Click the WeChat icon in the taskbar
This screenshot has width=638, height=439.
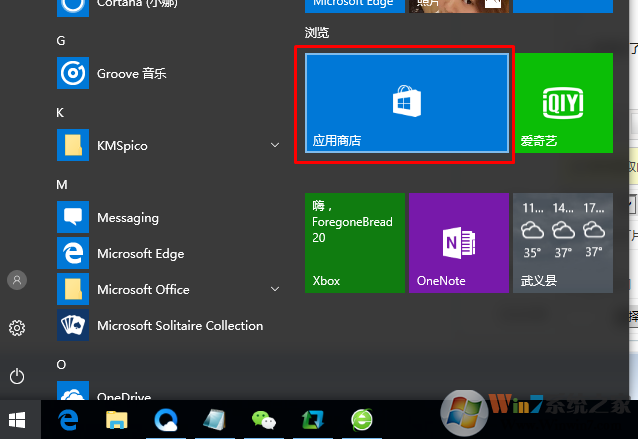coord(263,420)
